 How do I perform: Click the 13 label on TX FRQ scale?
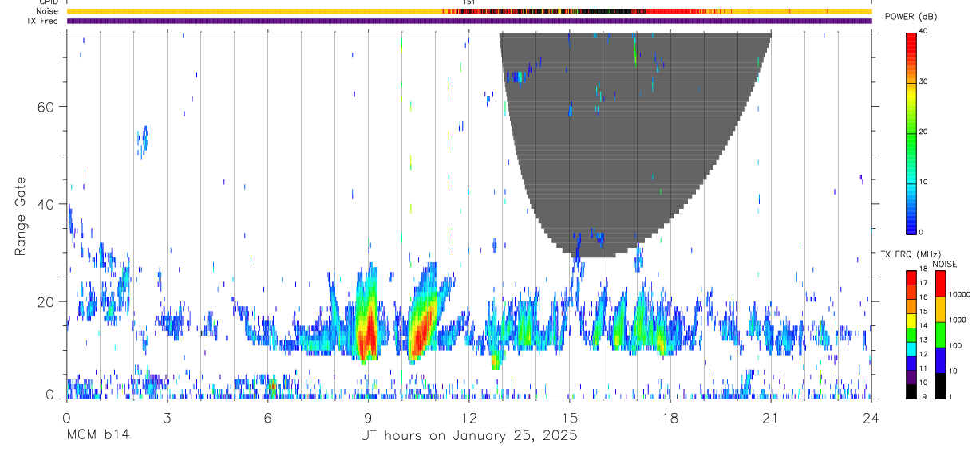[923, 340]
